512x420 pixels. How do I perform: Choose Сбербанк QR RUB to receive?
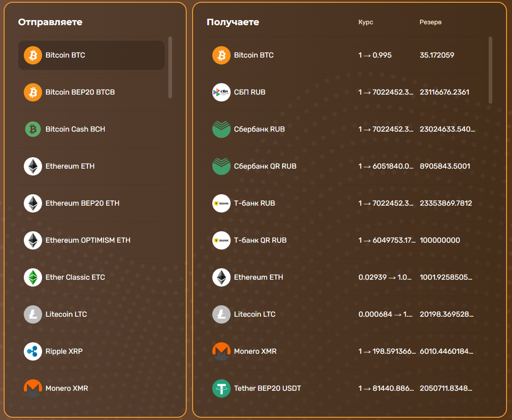pyautogui.click(x=345, y=166)
